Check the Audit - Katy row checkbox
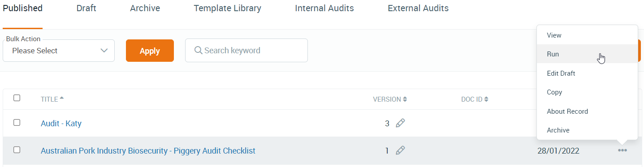Image resolution: width=644 pixels, height=167 pixels. point(17,122)
